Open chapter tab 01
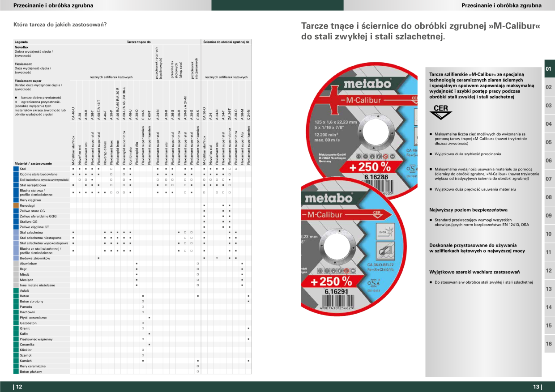This screenshot has height=392, width=555. coord(549,69)
